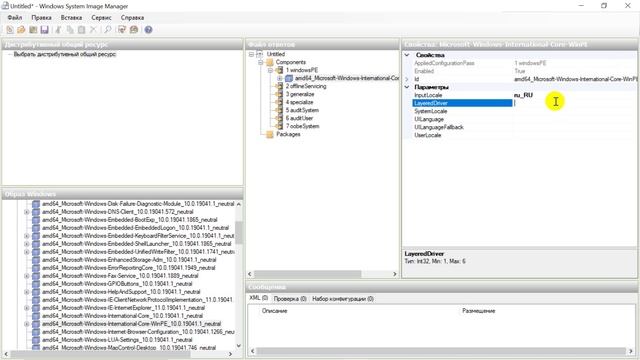Expand the Embedded-UnifiedWriteFilter component node

(x=27, y=252)
